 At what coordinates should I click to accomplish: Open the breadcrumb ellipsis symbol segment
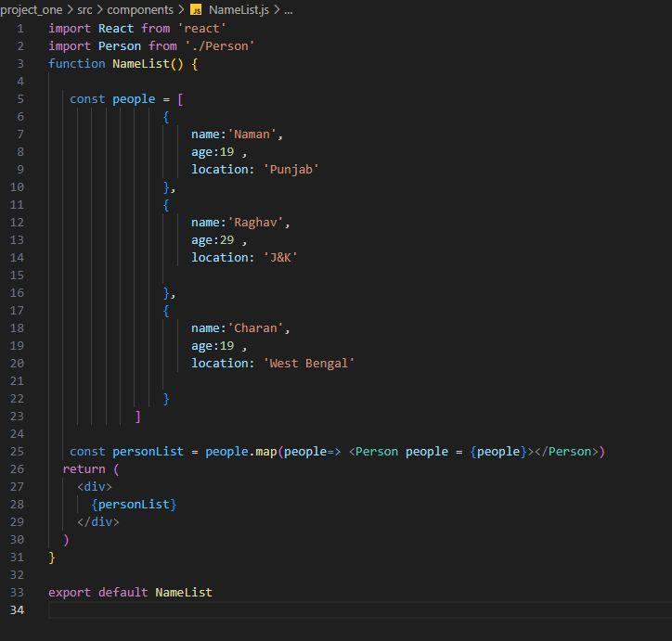[289, 10]
